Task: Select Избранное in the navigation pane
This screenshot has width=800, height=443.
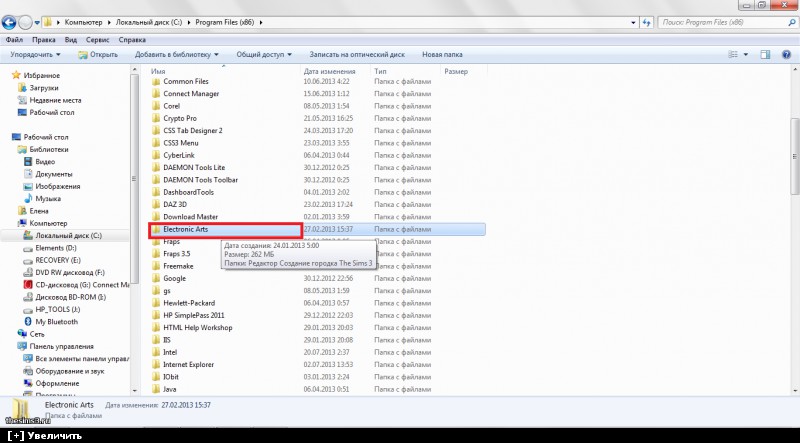Action: point(41,76)
